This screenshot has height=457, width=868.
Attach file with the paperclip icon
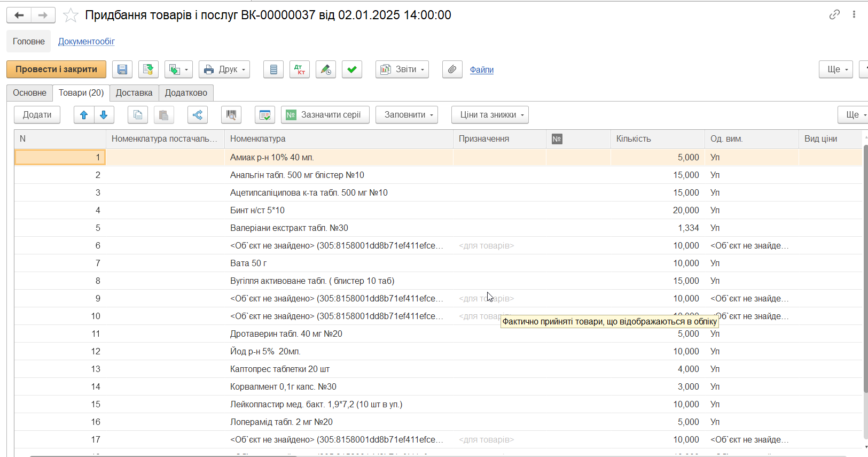pyautogui.click(x=452, y=69)
